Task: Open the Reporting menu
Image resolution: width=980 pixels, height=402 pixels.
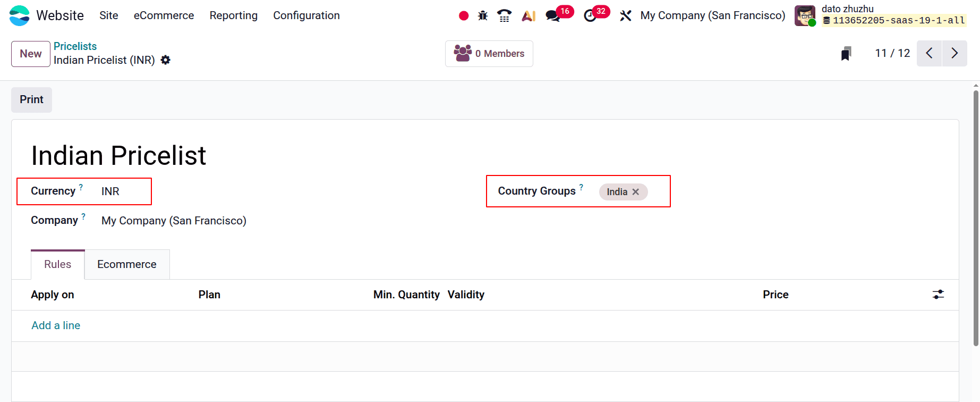Action: tap(234, 15)
